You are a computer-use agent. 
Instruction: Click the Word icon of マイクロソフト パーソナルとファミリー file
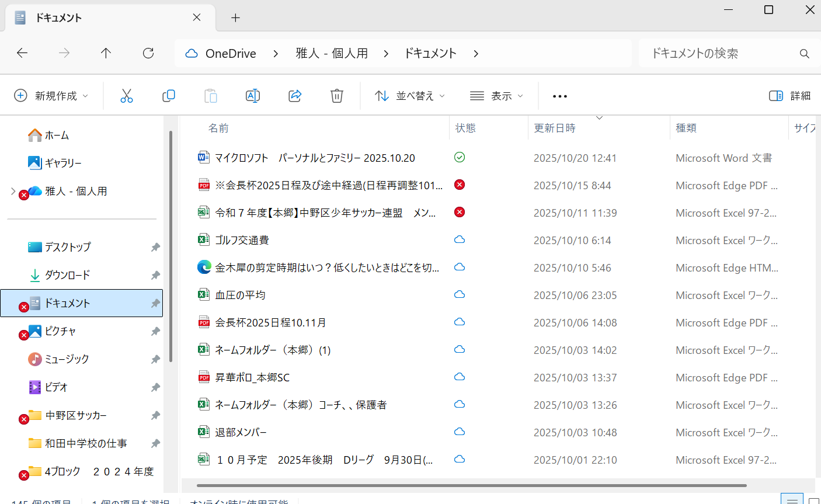(x=203, y=157)
